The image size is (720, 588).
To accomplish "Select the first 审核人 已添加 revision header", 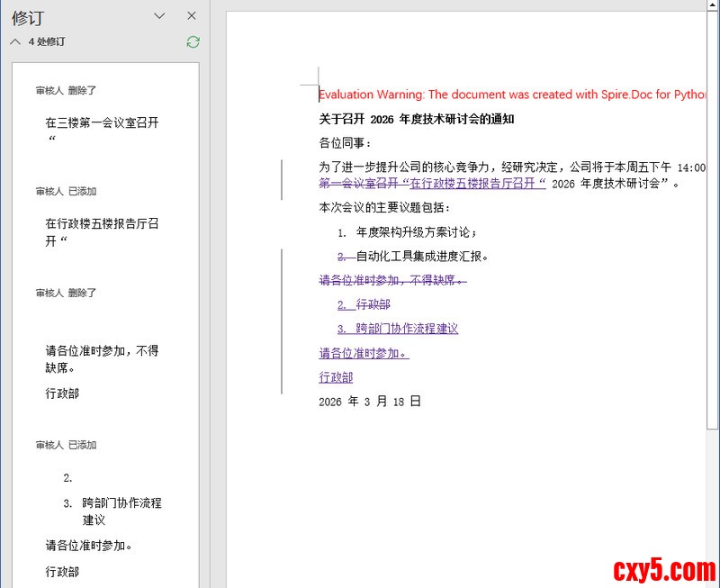I will pyautogui.click(x=66, y=191).
